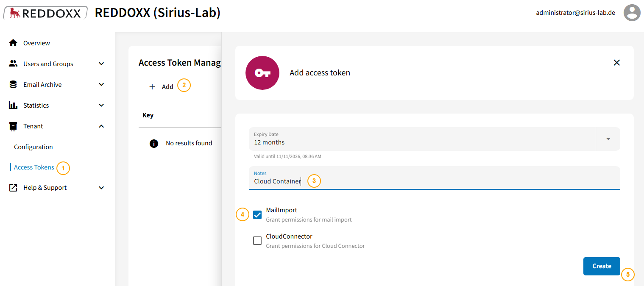This screenshot has height=286, width=644.
Task: Click the No results found message
Action: pyautogui.click(x=189, y=143)
